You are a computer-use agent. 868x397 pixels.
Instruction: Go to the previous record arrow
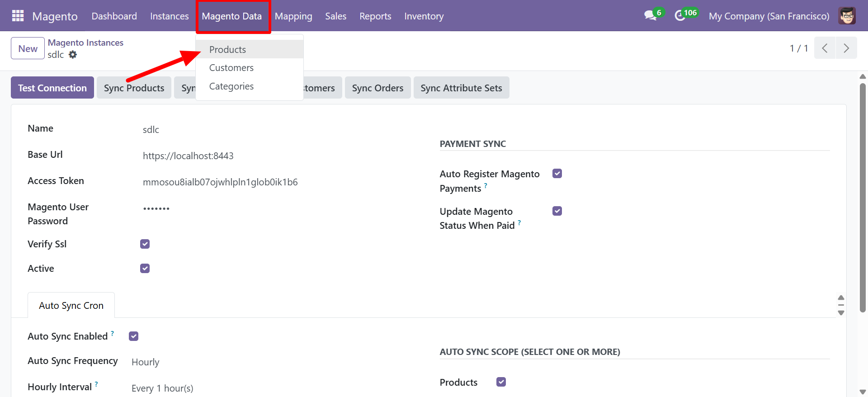(x=825, y=48)
